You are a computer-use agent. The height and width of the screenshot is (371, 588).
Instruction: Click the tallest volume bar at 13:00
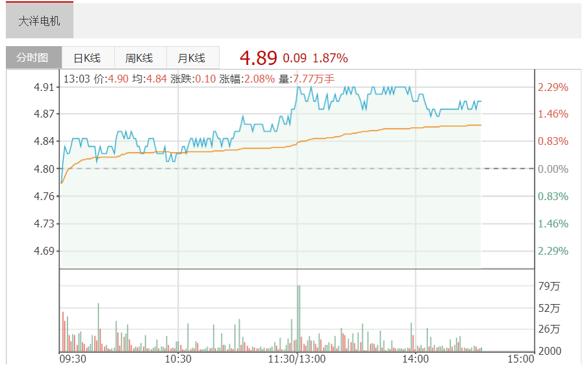coord(298,318)
